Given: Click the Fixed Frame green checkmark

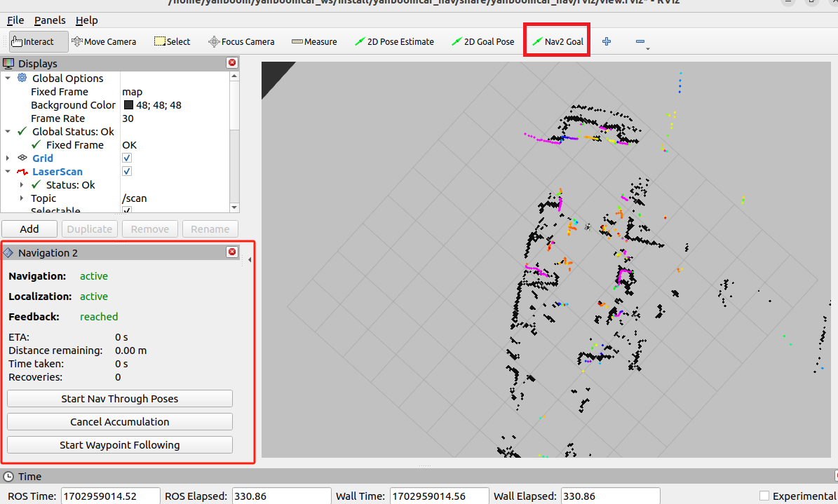Looking at the screenshot, I should (36, 145).
